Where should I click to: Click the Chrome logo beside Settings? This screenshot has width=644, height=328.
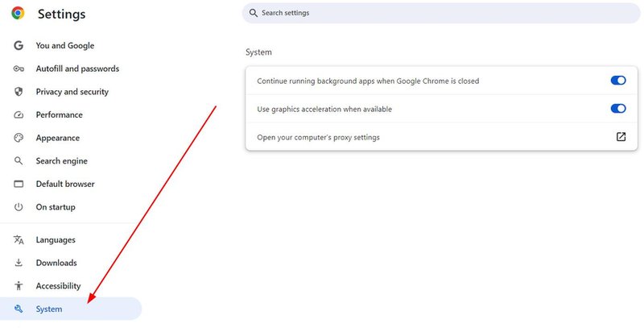(18, 13)
